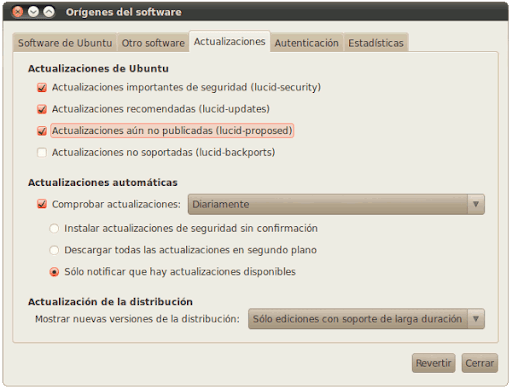The height and width of the screenshot is (389, 512).
Task: Open the larga duración distribution versions dropdown
Action: [366, 319]
